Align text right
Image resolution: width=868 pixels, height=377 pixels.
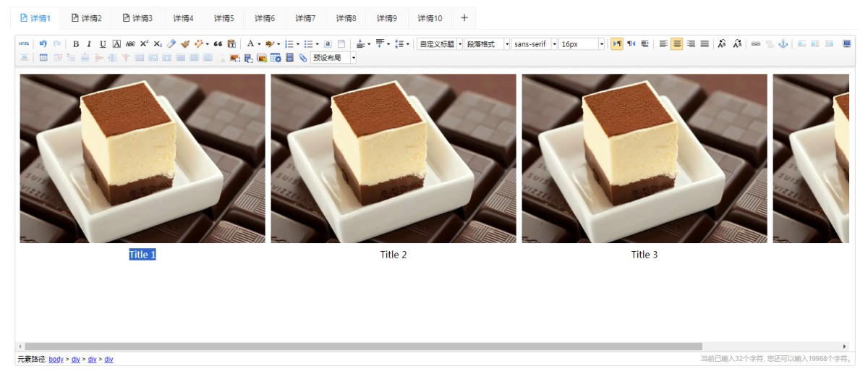[x=691, y=44]
